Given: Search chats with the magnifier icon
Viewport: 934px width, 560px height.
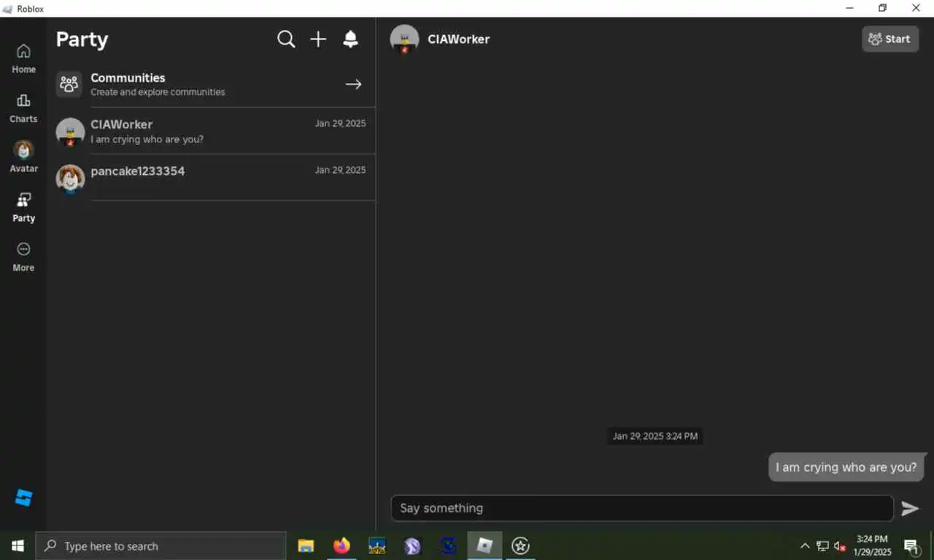Looking at the screenshot, I should [x=286, y=39].
